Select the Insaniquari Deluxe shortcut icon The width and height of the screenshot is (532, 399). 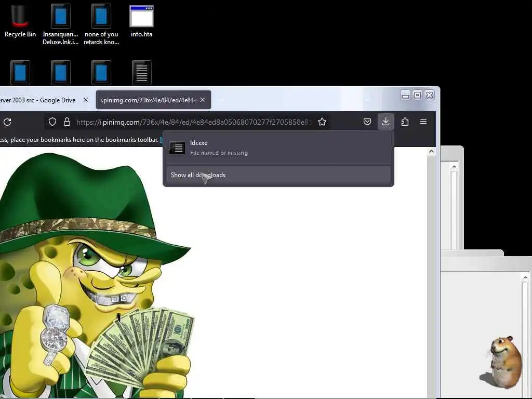tap(60, 24)
